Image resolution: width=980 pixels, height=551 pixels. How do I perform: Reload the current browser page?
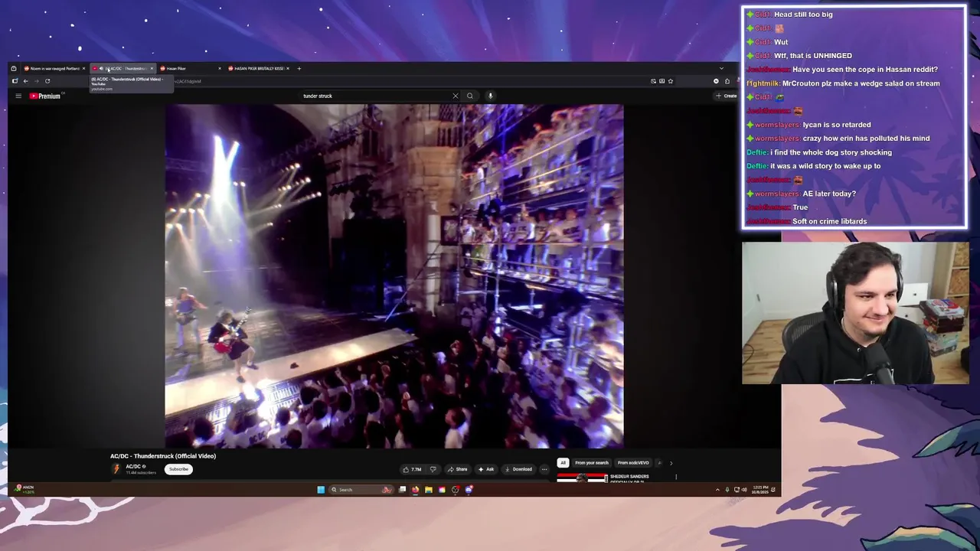coord(47,80)
